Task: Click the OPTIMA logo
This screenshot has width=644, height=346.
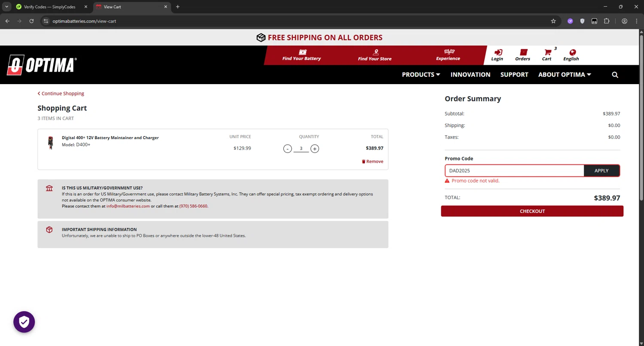Action: coord(42,65)
